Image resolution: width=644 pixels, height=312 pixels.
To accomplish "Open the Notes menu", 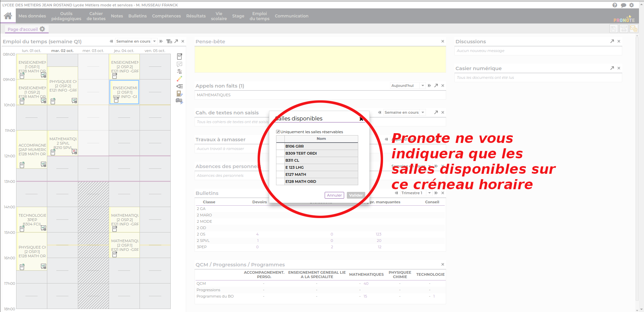I will tap(117, 16).
